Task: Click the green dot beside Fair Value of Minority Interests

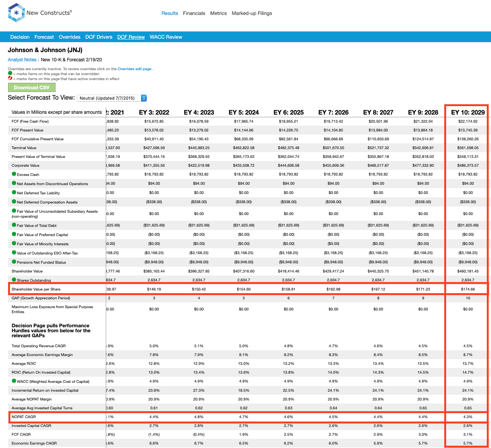Action: point(14,243)
